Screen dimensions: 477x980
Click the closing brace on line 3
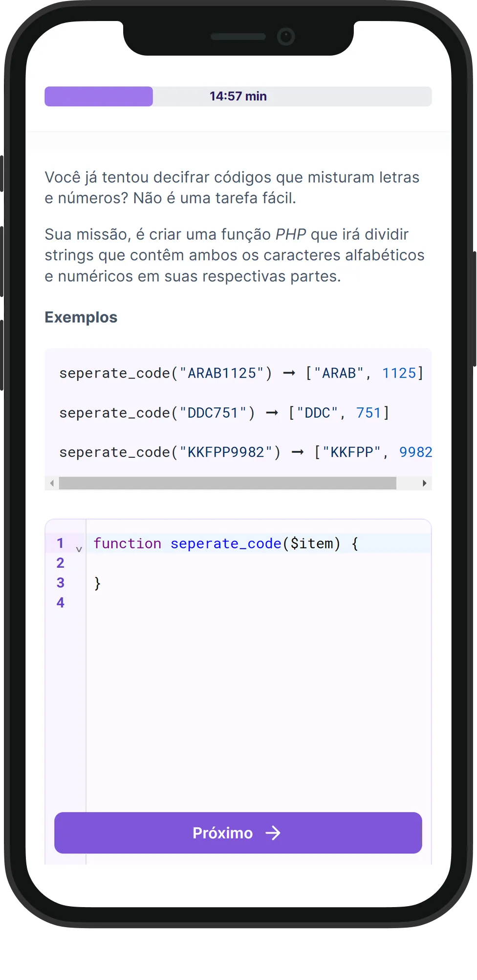point(97,583)
